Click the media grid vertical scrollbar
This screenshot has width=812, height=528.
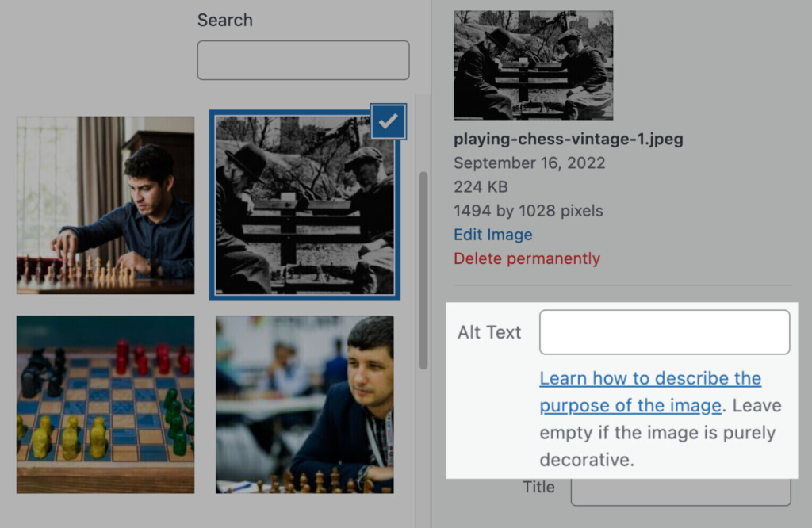click(423, 270)
